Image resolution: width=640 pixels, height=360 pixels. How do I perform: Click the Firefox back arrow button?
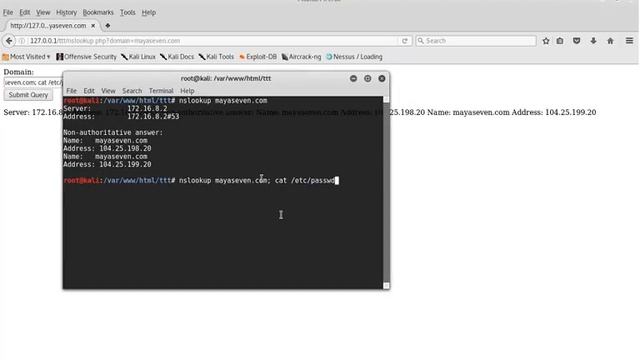[9, 41]
